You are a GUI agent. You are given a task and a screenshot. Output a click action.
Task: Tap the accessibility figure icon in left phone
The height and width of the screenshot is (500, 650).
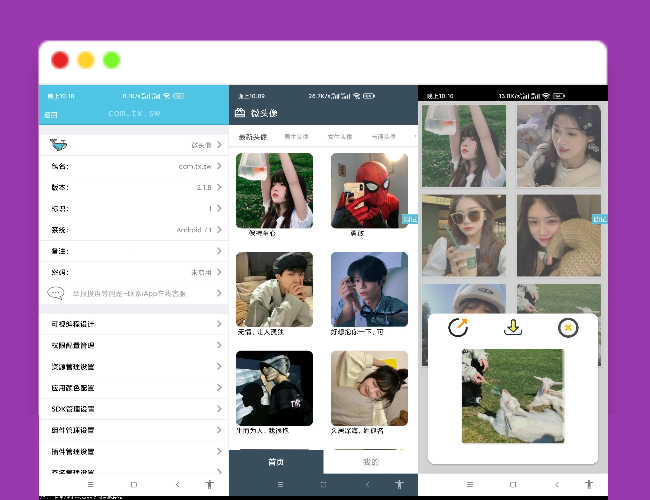[210, 484]
